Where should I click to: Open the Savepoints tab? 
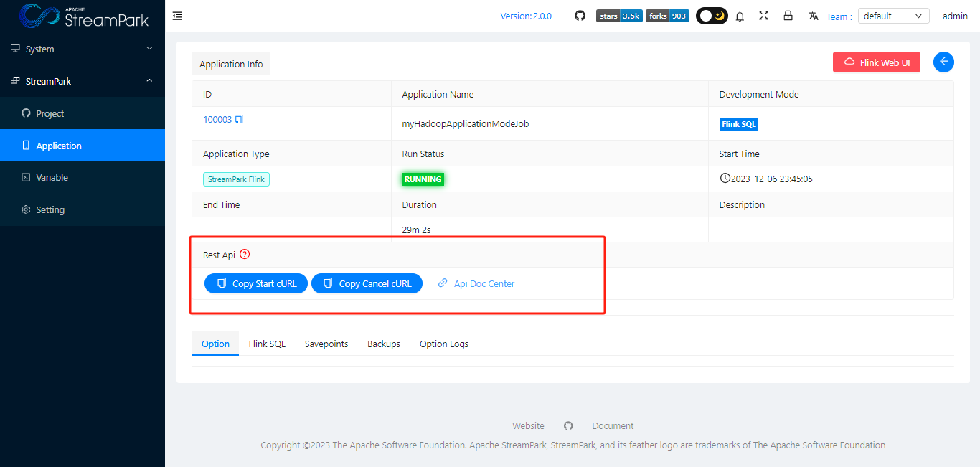coord(326,344)
